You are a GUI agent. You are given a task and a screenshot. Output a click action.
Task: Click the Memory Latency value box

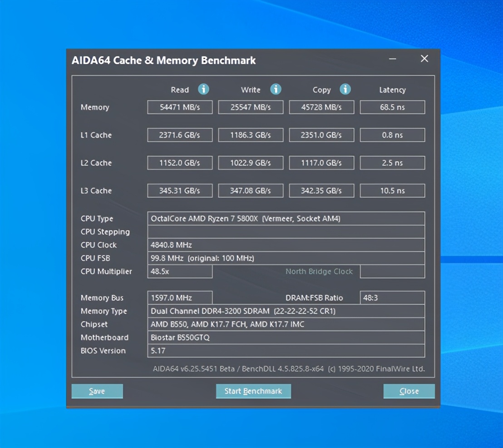tap(392, 107)
